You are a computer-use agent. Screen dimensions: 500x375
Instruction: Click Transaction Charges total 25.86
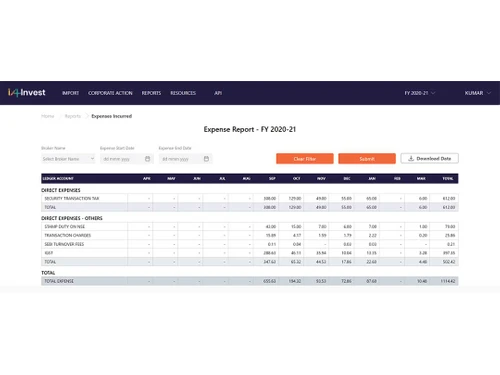click(450, 235)
